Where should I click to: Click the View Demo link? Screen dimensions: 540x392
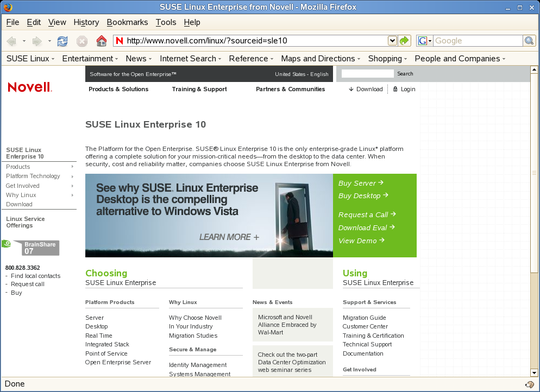[361, 241]
